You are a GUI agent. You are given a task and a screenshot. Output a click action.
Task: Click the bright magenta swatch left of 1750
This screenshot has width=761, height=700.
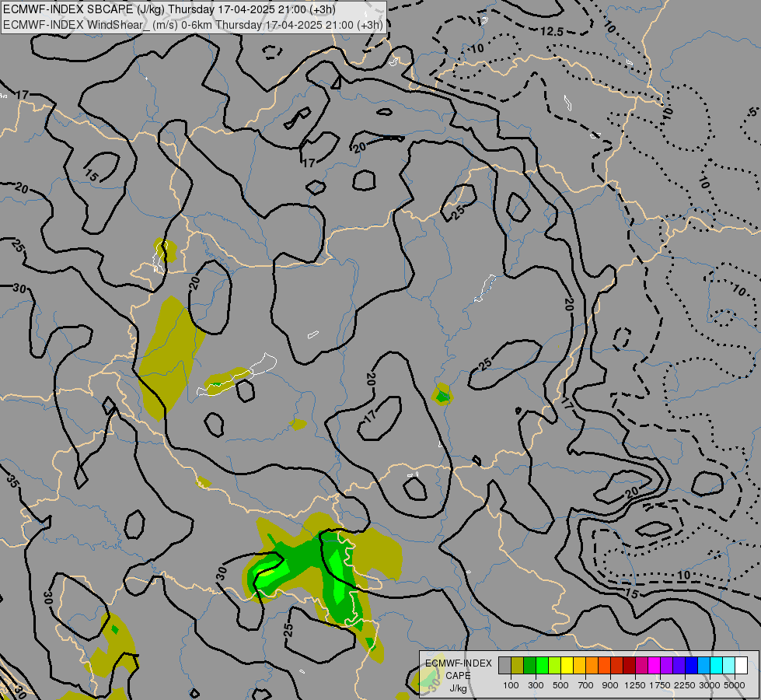click(655, 665)
